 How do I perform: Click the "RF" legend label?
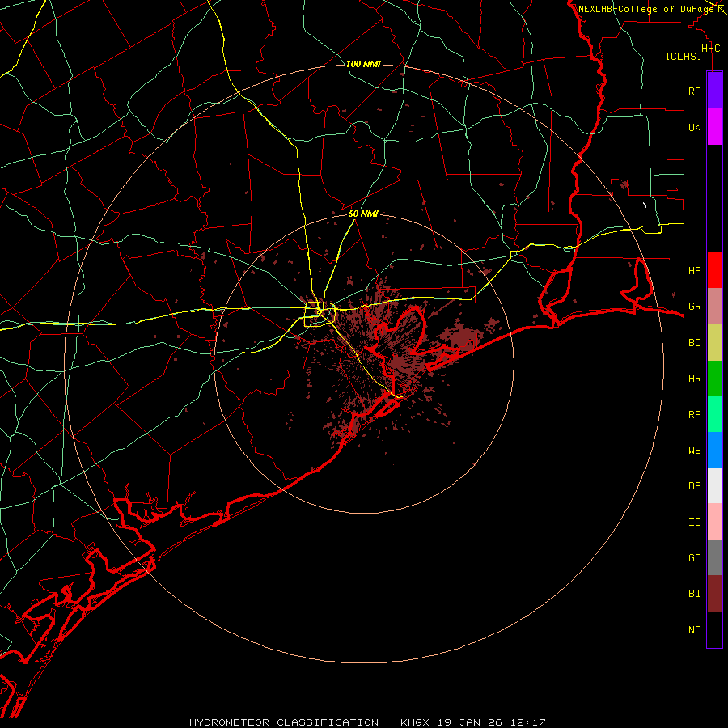695,91
